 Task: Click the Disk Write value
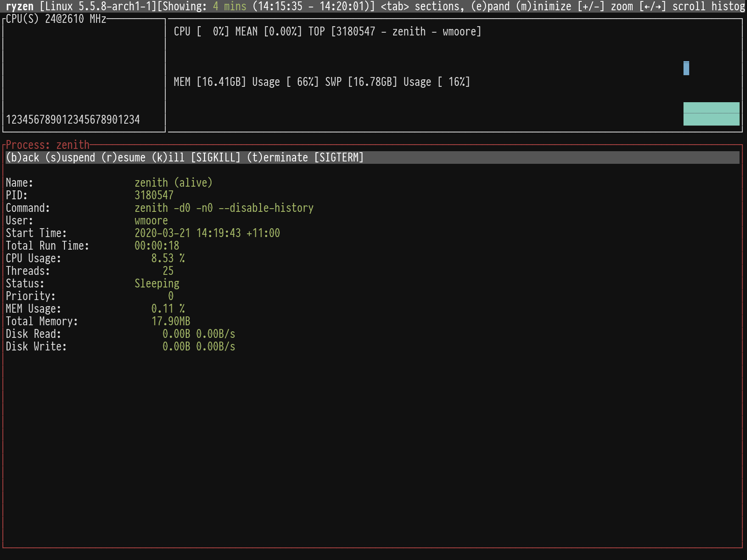coord(199,347)
